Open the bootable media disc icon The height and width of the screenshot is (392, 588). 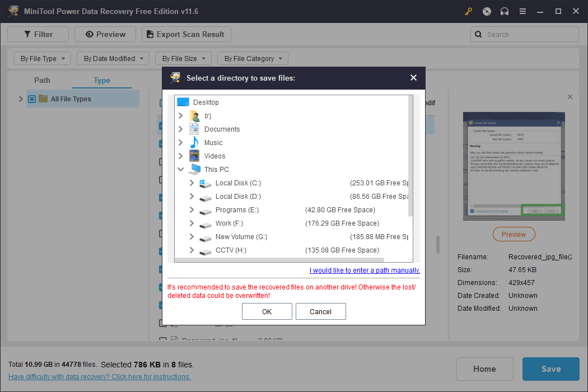click(x=487, y=11)
